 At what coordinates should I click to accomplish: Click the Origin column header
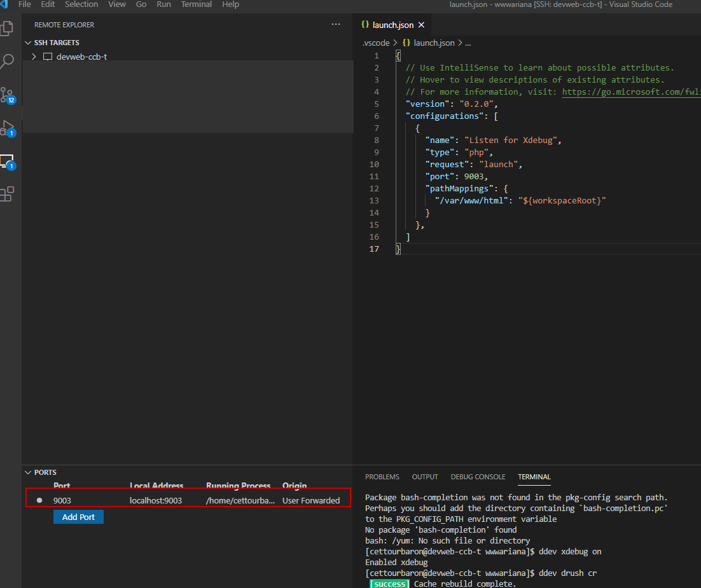[x=295, y=485]
